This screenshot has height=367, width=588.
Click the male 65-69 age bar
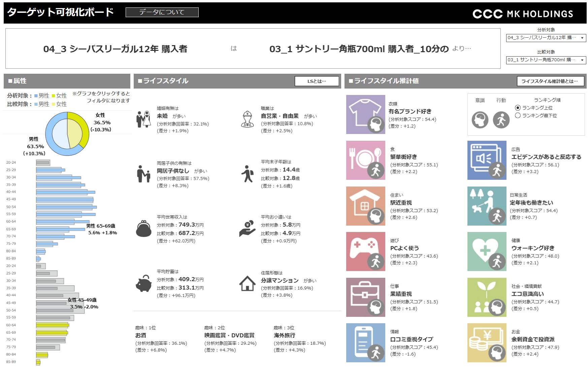[x=61, y=229]
